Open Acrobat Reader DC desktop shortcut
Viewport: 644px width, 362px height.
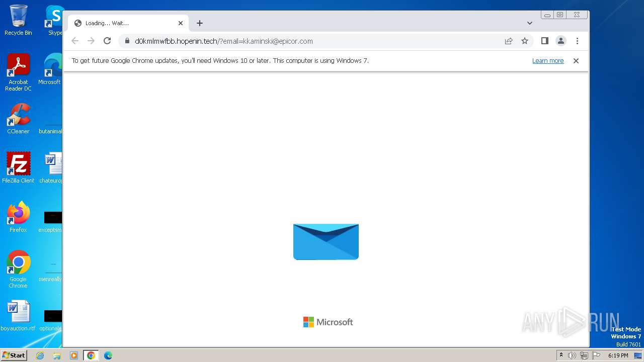click(x=18, y=73)
